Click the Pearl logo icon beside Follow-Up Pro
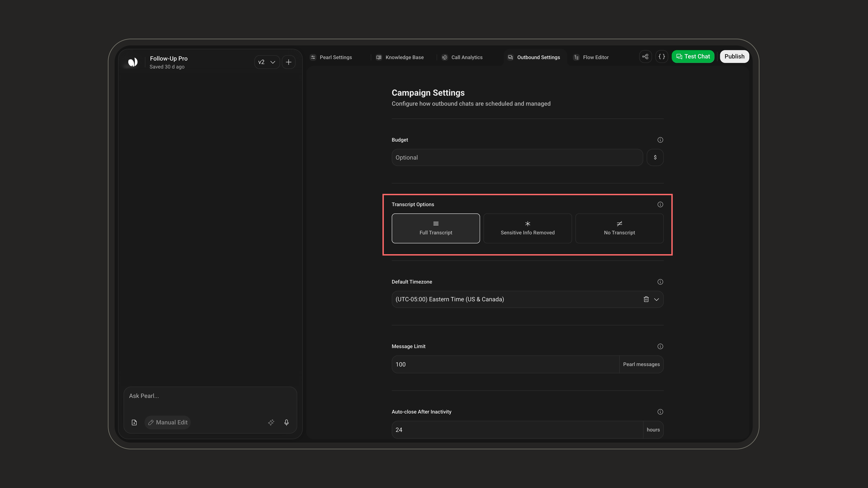 click(133, 62)
